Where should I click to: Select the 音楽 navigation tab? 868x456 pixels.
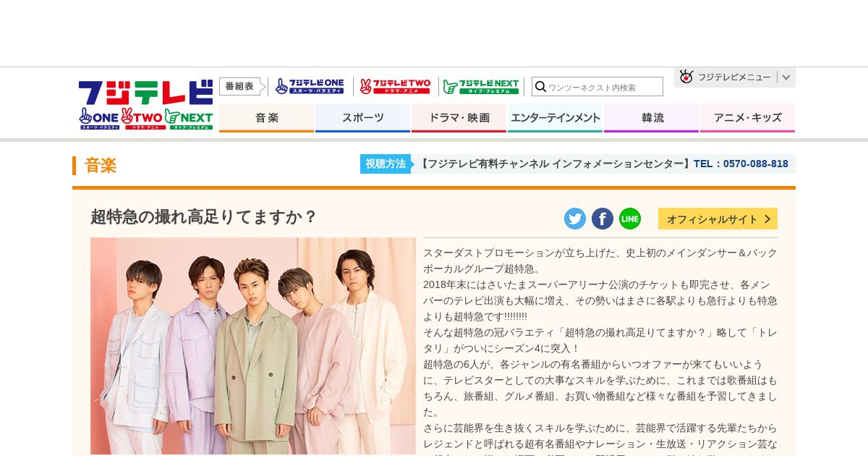266,118
